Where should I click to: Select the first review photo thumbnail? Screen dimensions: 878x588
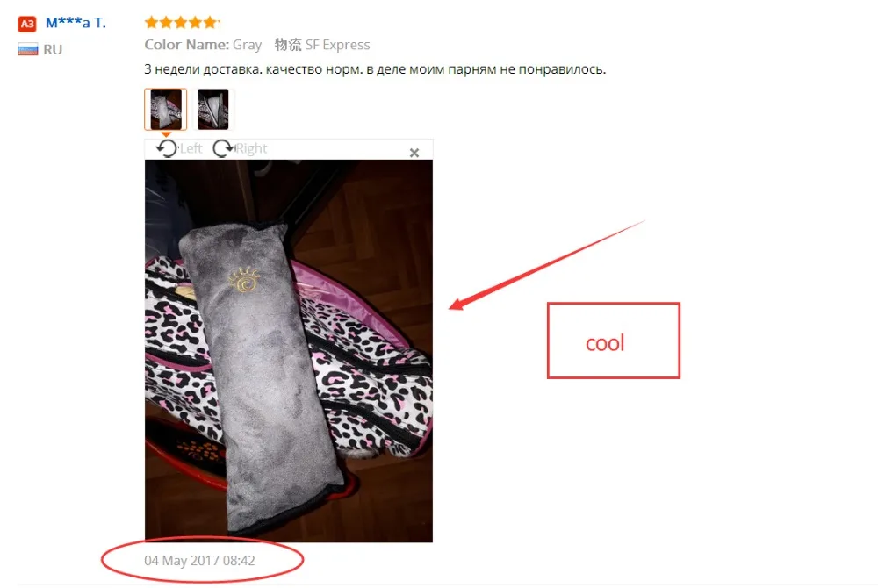[x=166, y=109]
